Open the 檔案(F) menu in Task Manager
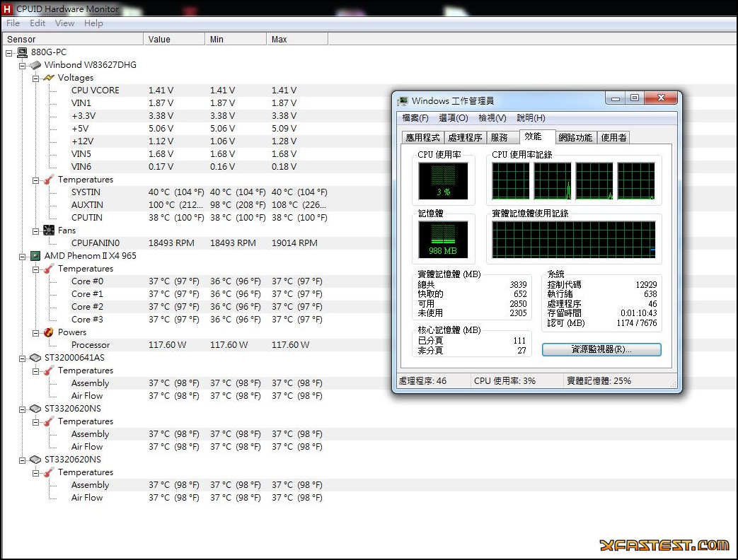 coord(415,118)
